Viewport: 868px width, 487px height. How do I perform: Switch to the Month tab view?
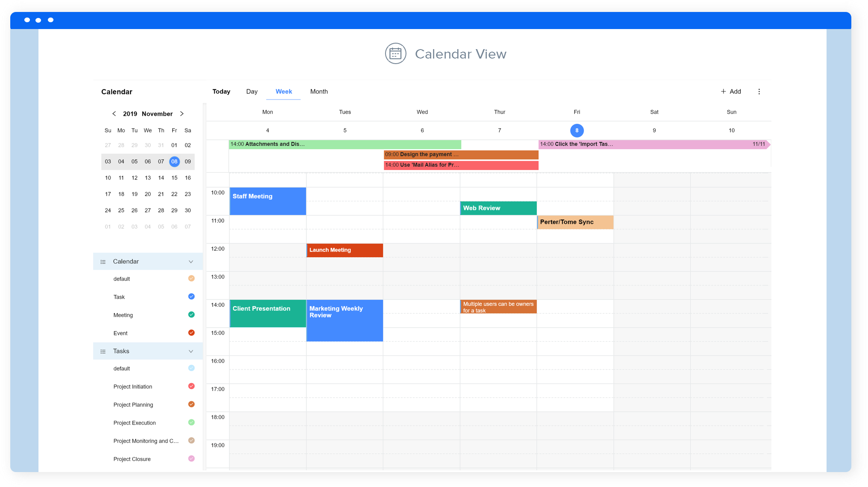tap(319, 91)
